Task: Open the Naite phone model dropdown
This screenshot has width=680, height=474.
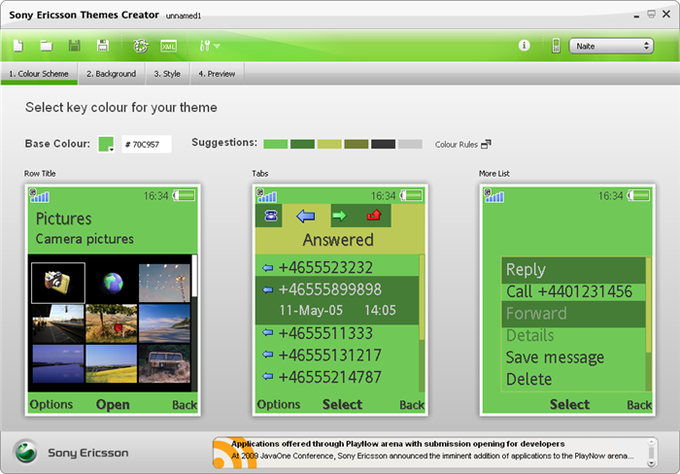Action: point(611,46)
